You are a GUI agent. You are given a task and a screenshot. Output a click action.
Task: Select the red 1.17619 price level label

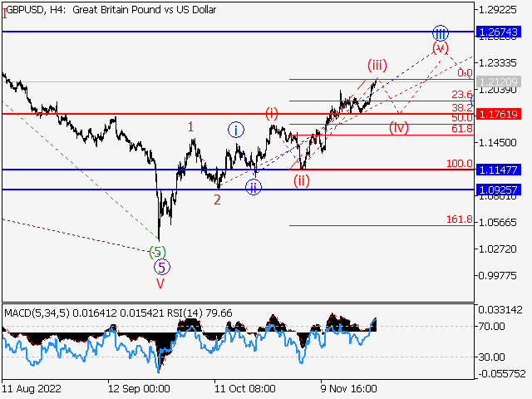[499, 114]
